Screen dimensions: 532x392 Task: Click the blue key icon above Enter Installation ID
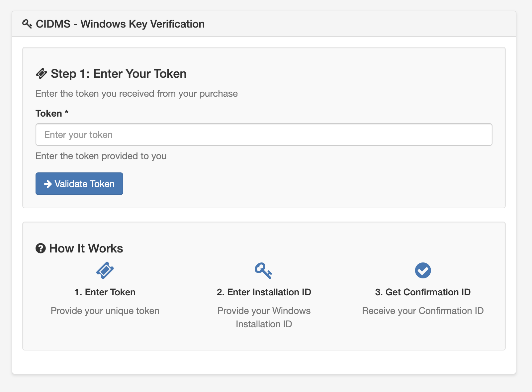263,270
